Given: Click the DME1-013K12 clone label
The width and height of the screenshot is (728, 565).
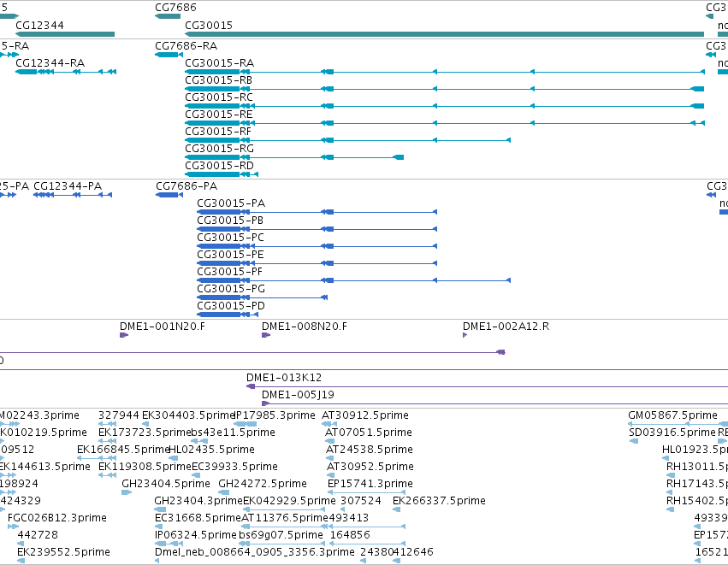Looking at the screenshot, I should (284, 378).
